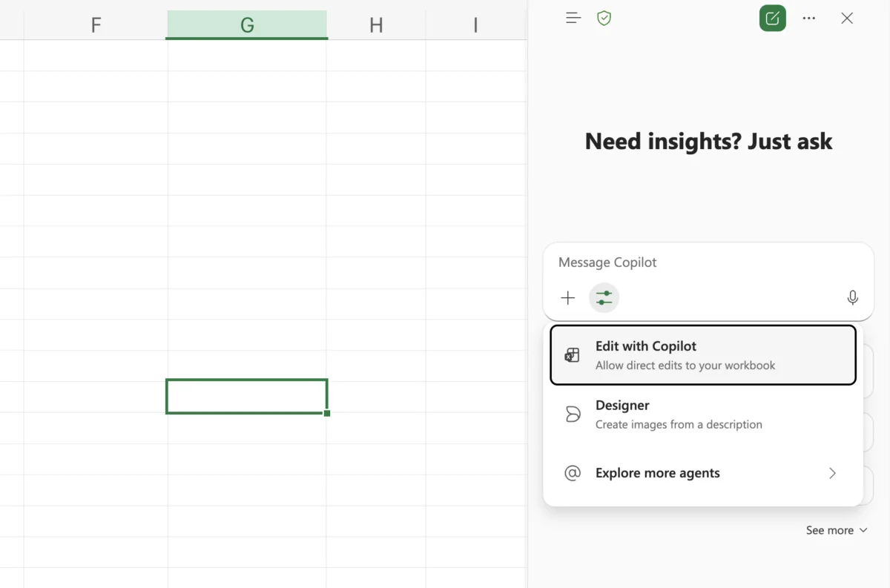Enable Edit with Copilot mode
890x588 pixels.
click(x=702, y=354)
